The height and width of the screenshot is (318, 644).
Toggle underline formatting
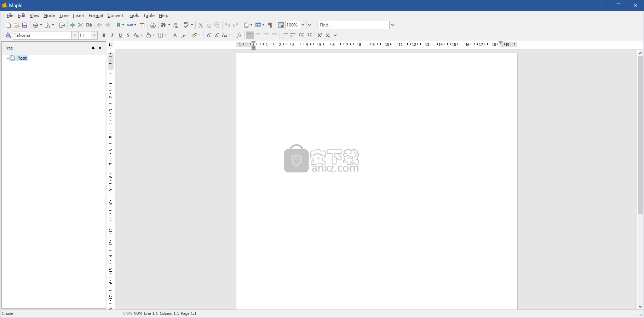click(x=120, y=35)
